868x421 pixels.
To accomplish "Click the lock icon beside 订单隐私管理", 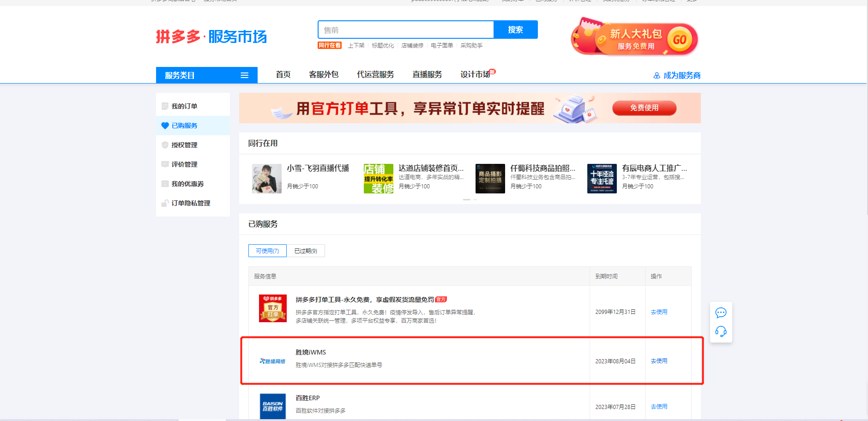I will click(x=165, y=203).
